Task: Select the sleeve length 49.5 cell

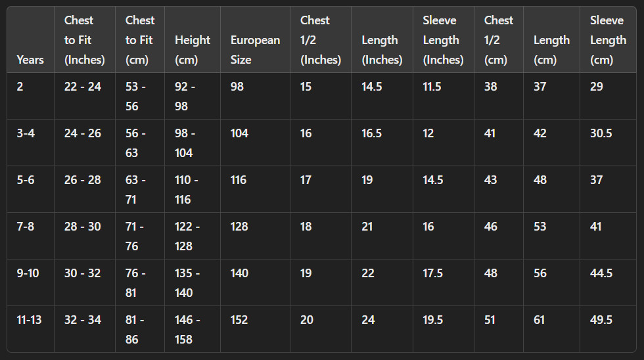Action: 608,329
